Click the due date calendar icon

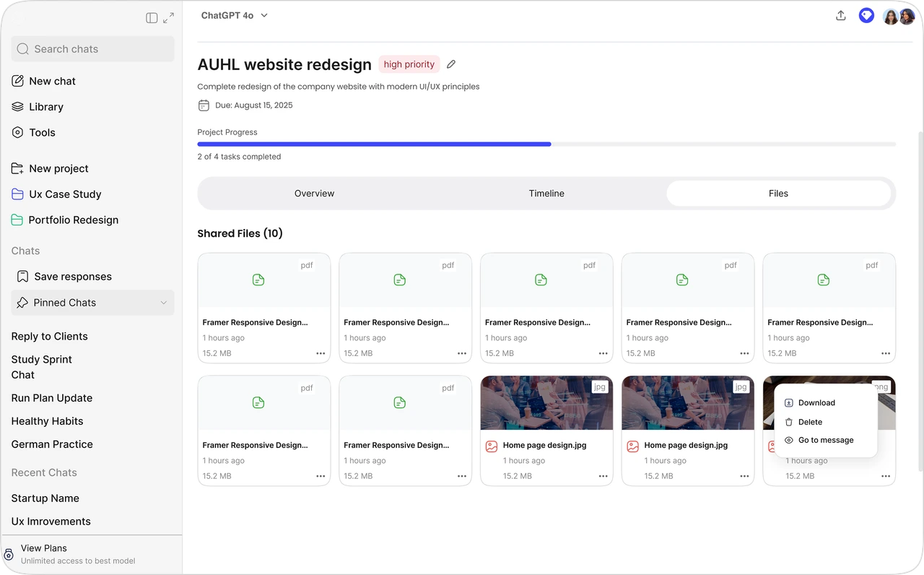pos(204,105)
